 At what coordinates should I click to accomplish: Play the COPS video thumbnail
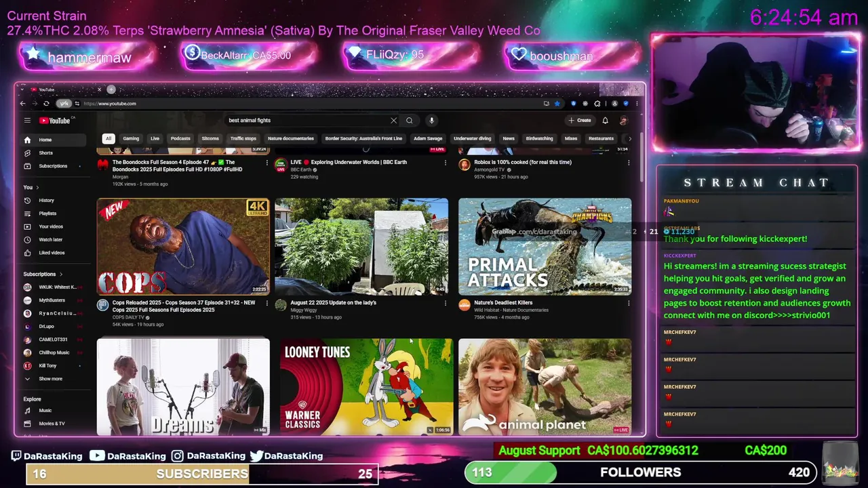(x=183, y=247)
